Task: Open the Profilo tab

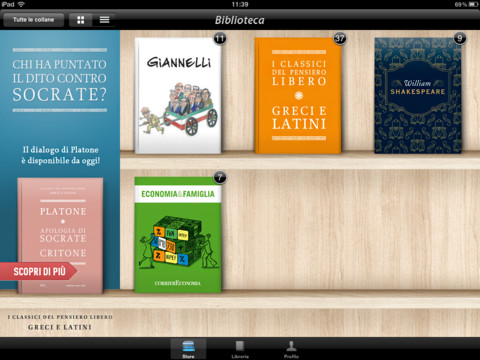Action: point(291,349)
